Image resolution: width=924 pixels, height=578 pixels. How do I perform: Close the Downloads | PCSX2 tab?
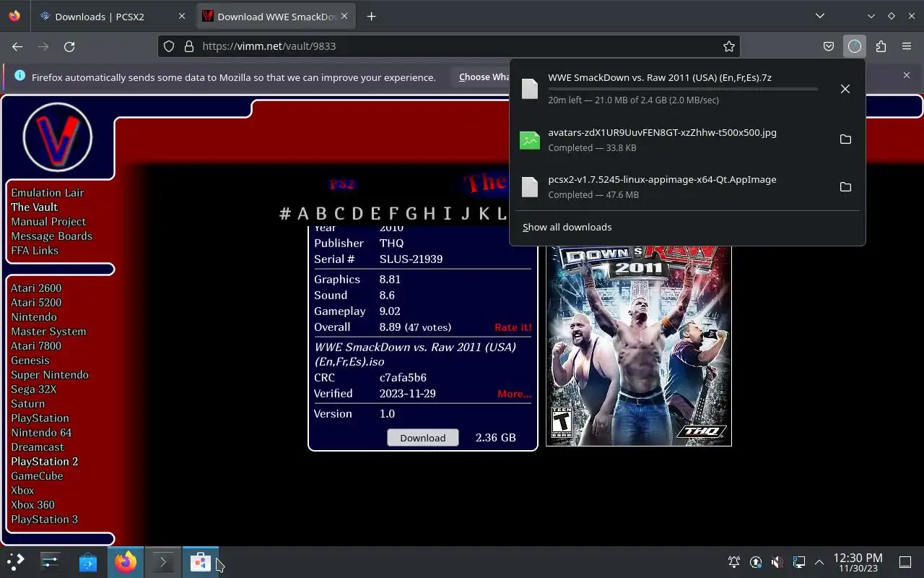point(181,16)
